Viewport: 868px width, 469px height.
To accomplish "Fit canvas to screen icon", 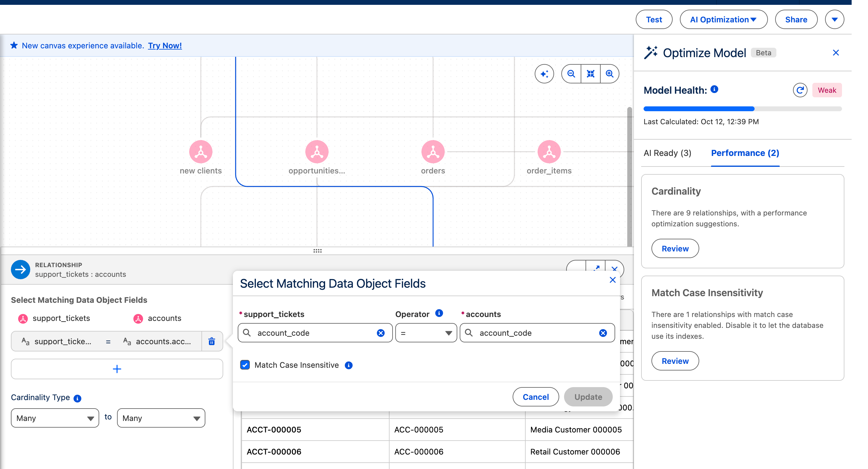I will [x=590, y=73].
